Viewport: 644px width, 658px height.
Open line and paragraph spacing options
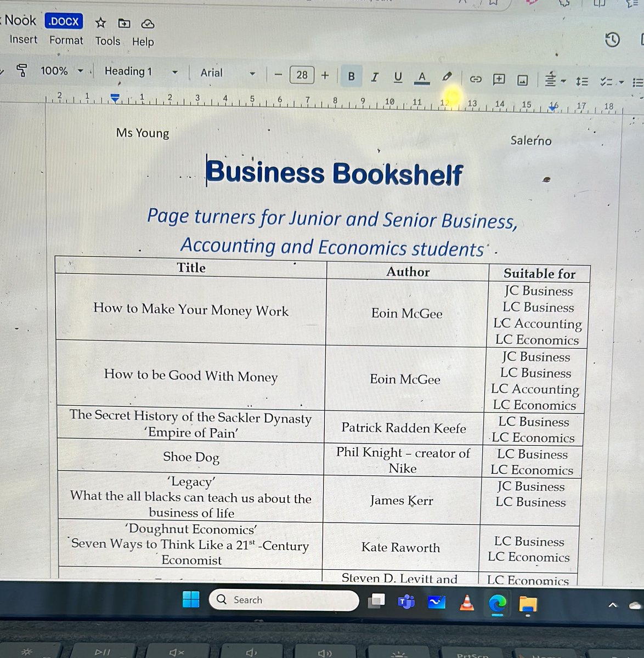tap(582, 82)
